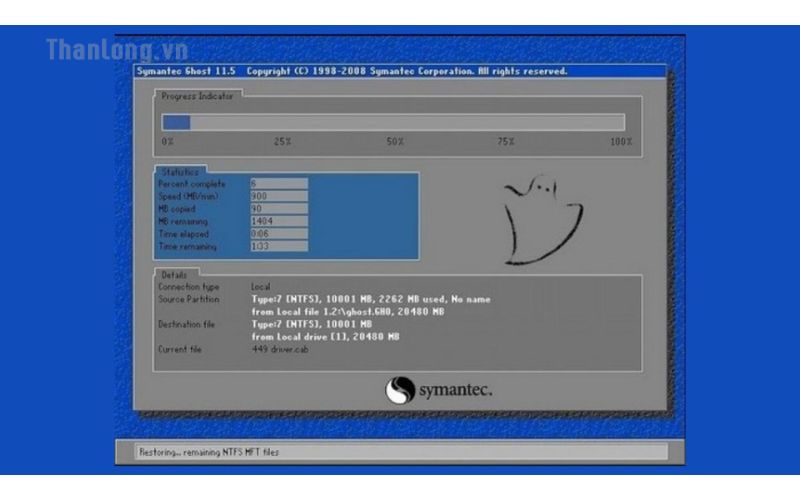Click the Statistics panel header
The image size is (800, 500).
tap(180, 172)
